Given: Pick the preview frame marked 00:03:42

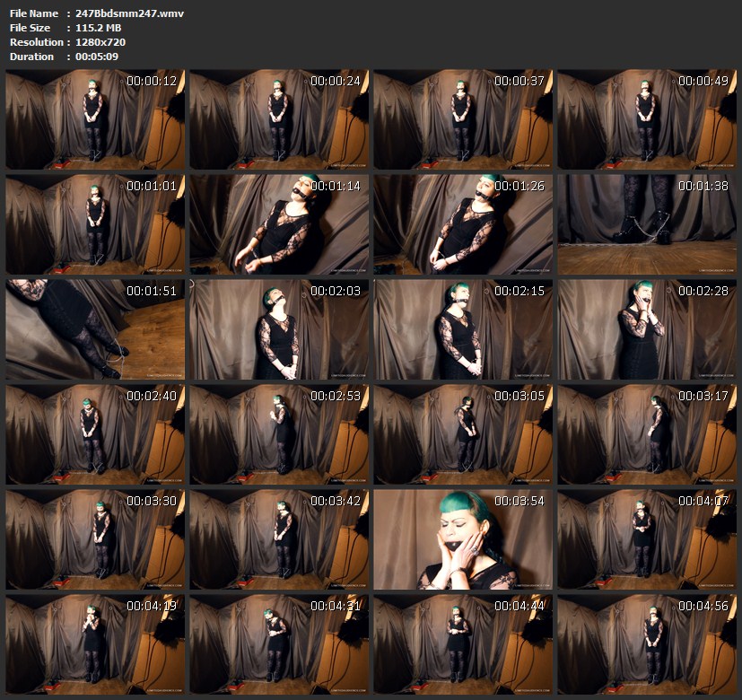Looking at the screenshot, I should pos(279,539).
